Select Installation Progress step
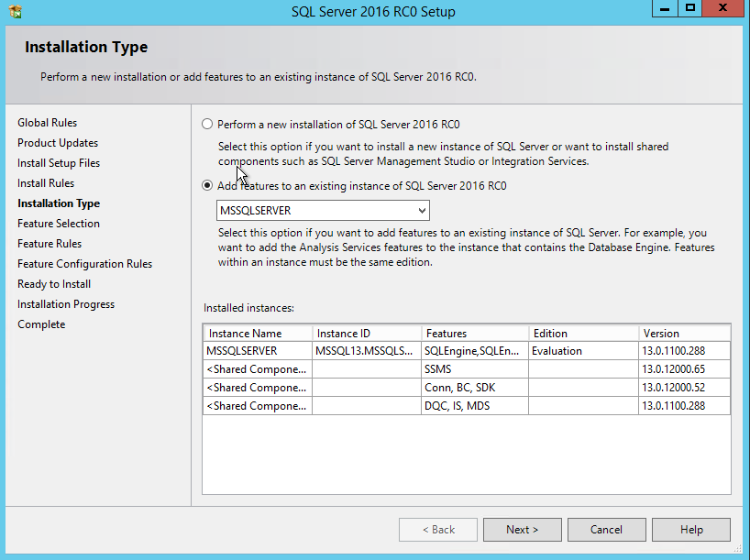The width and height of the screenshot is (750, 560). (66, 304)
